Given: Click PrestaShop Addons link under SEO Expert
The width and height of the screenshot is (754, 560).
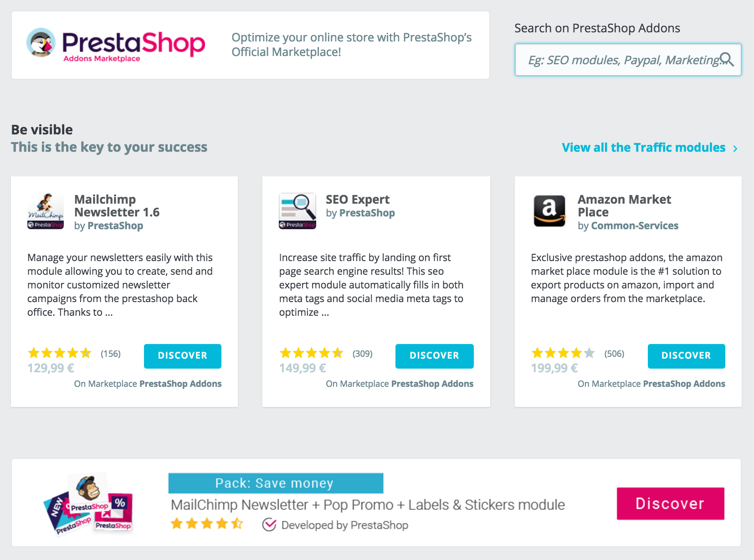Looking at the screenshot, I should (x=432, y=384).
